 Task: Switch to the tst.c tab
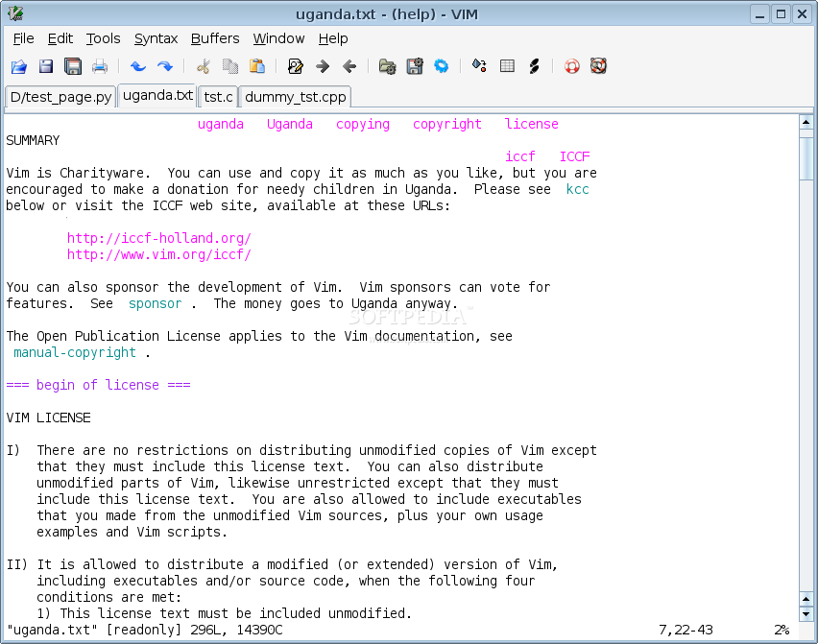218,97
